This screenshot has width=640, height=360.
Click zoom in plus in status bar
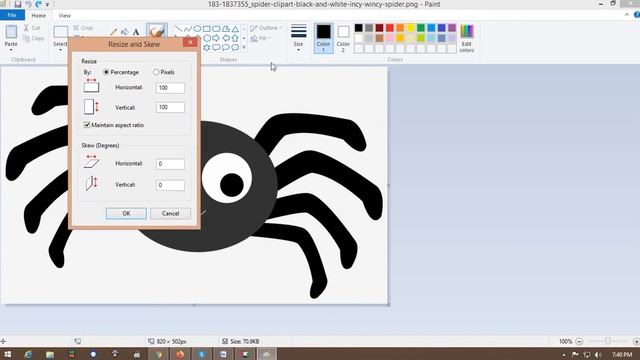(x=636, y=341)
